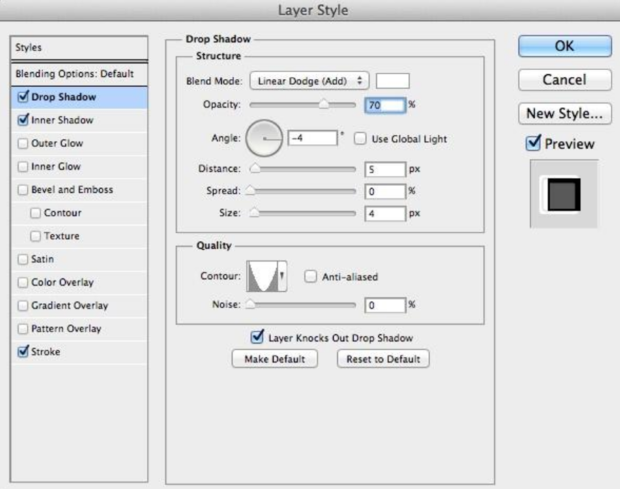Click the Spread value field
Image resolution: width=620 pixels, height=489 pixels.
click(x=385, y=191)
